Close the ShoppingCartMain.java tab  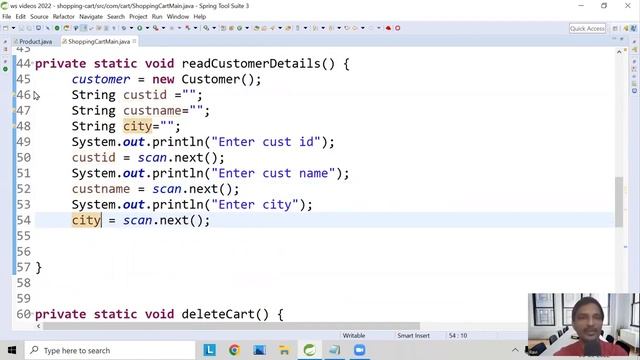pyautogui.click(x=134, y=41)
